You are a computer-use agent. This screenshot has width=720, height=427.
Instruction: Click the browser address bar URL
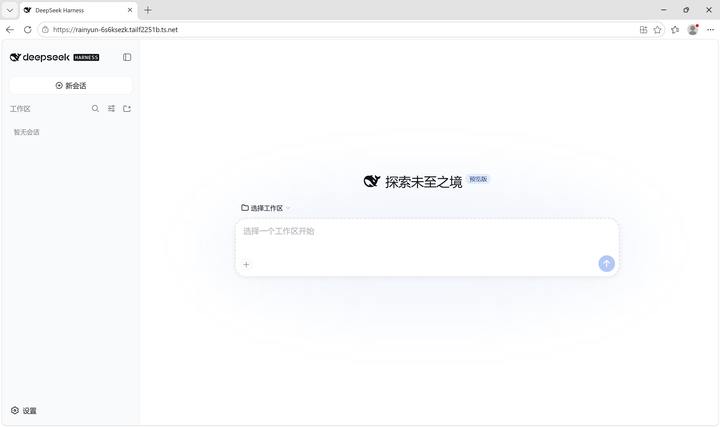point(115,30)
